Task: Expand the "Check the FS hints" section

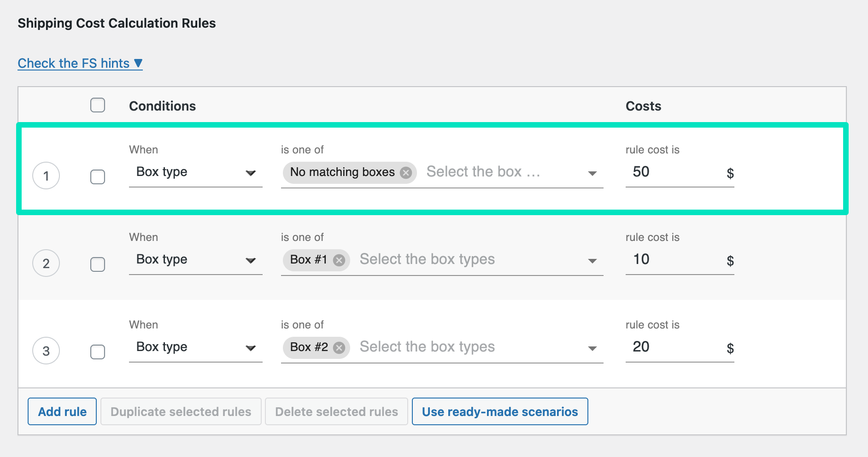Action: [x=80, y=63]
